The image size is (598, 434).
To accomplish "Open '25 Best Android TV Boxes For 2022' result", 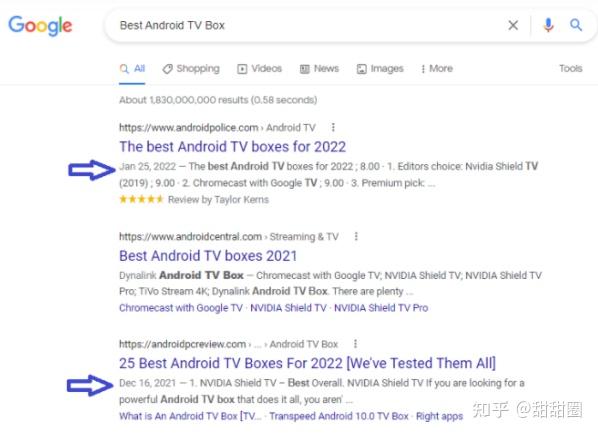I will 307,363.
